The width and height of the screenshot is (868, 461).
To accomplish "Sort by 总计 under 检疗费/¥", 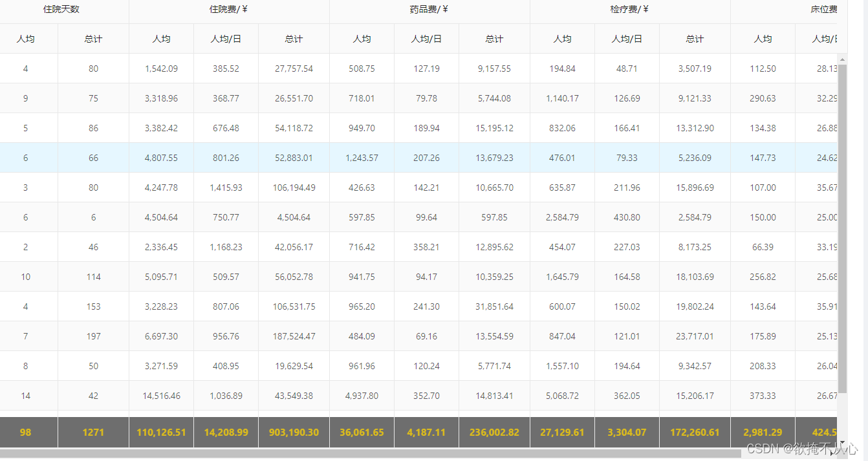I will 695,39.
